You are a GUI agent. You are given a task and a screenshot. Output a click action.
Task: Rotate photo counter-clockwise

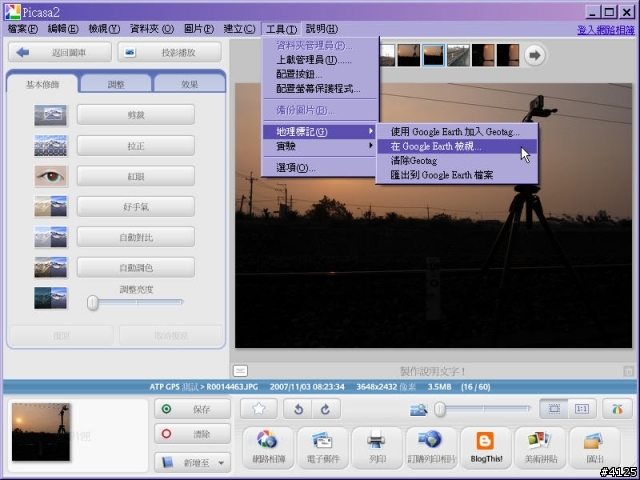(x=298, y=409)
